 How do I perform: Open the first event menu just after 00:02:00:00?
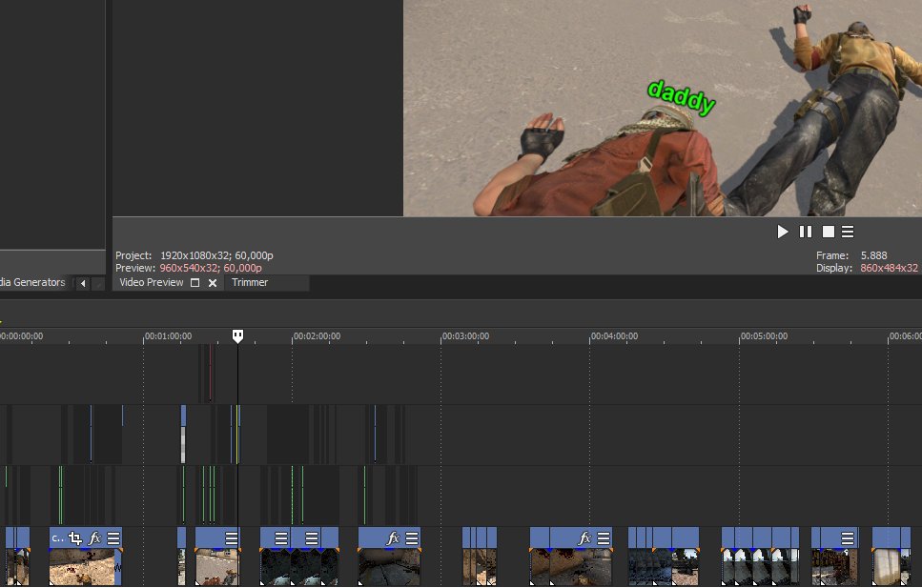tap(281, 538)
